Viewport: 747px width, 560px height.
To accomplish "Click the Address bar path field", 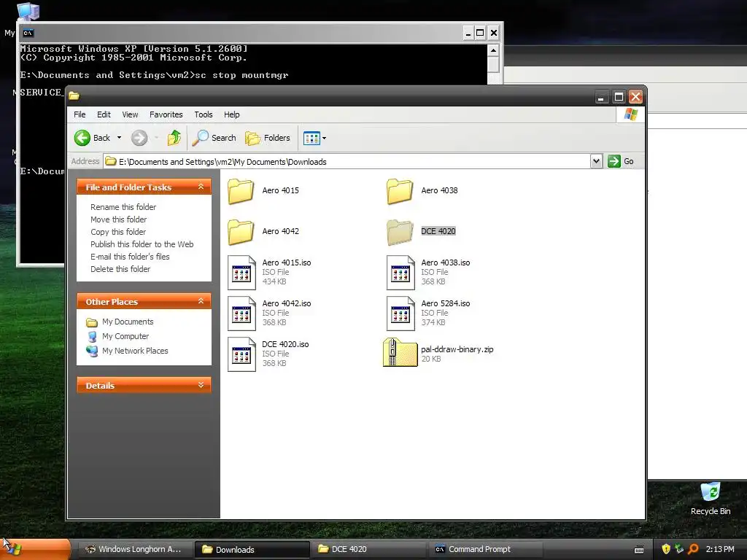I will click(x=347, y=161).
